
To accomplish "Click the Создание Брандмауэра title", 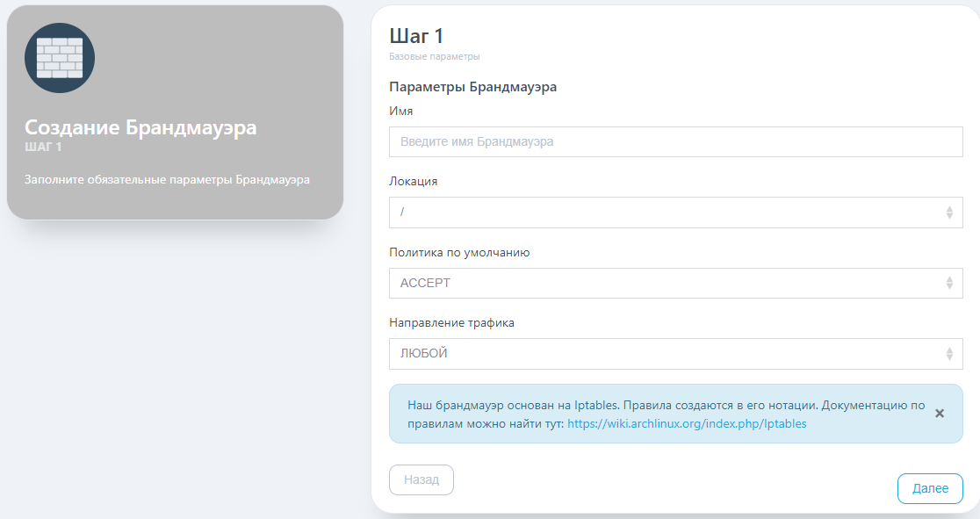I will pos(141,127).
